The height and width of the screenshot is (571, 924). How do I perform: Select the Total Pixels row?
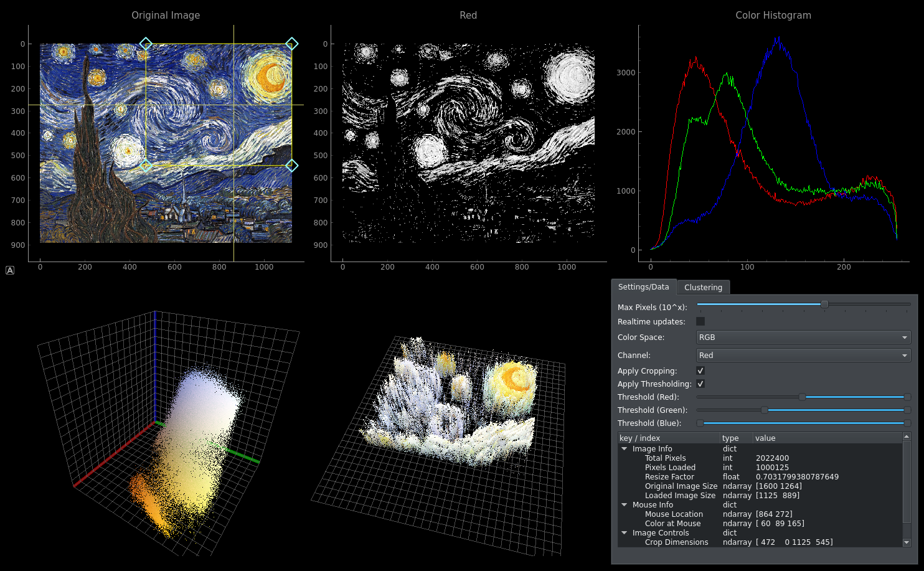click(x=760, y=458)
